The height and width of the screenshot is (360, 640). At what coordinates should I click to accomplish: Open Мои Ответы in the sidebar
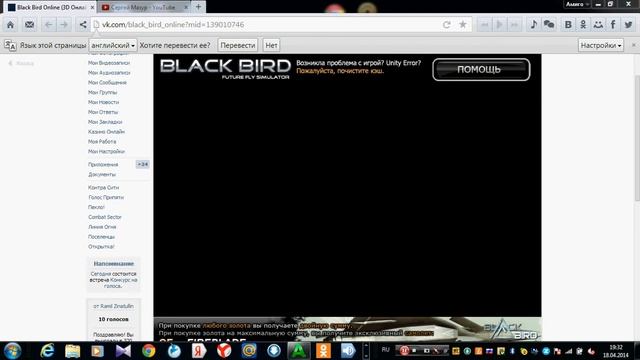click(103, 112)
